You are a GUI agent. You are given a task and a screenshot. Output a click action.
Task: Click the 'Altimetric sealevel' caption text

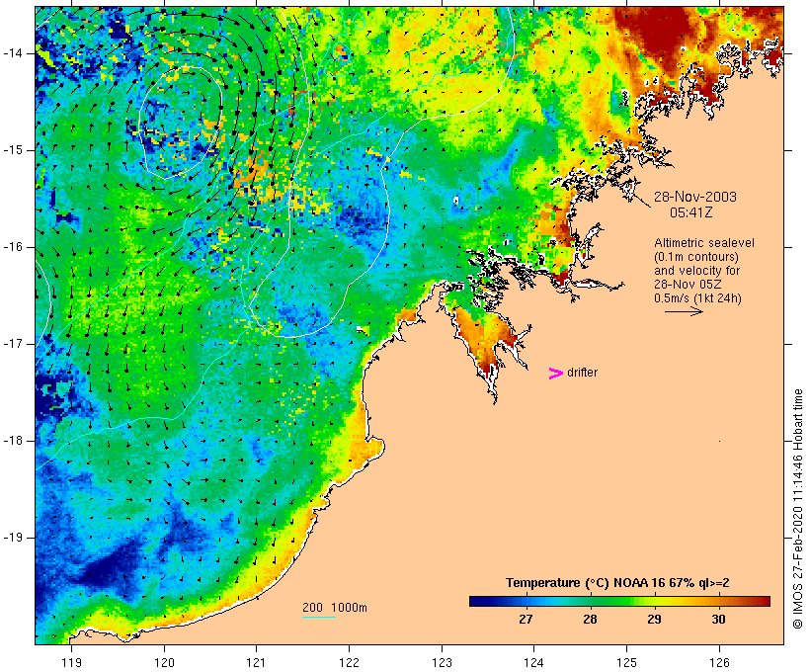(704, 243)
